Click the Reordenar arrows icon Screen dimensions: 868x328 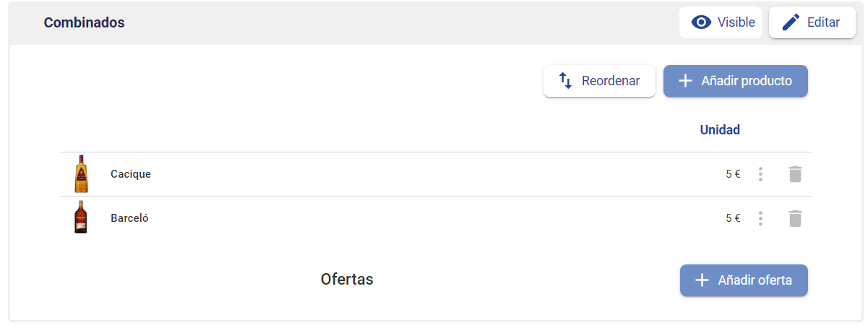pos(566,81)
